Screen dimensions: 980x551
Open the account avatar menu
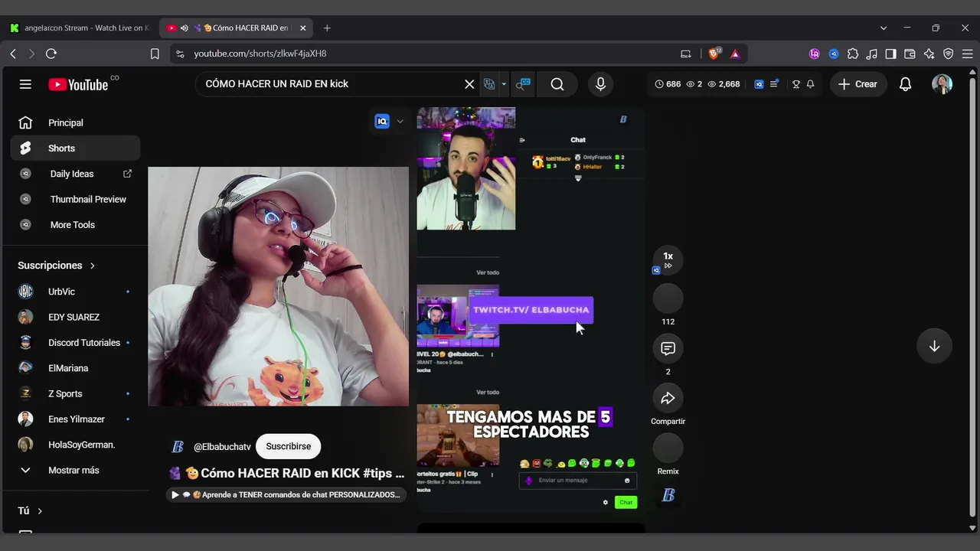click(942, 84)
